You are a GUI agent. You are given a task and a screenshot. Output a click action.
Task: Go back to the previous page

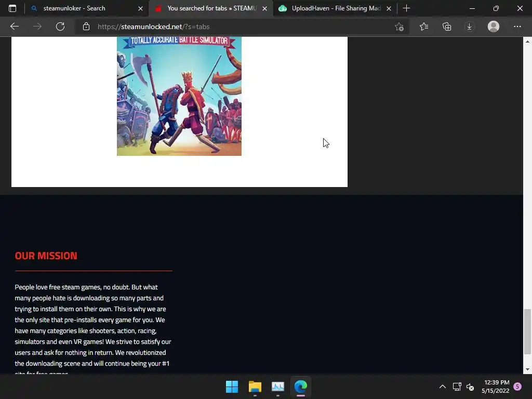[x=14, y=26]
